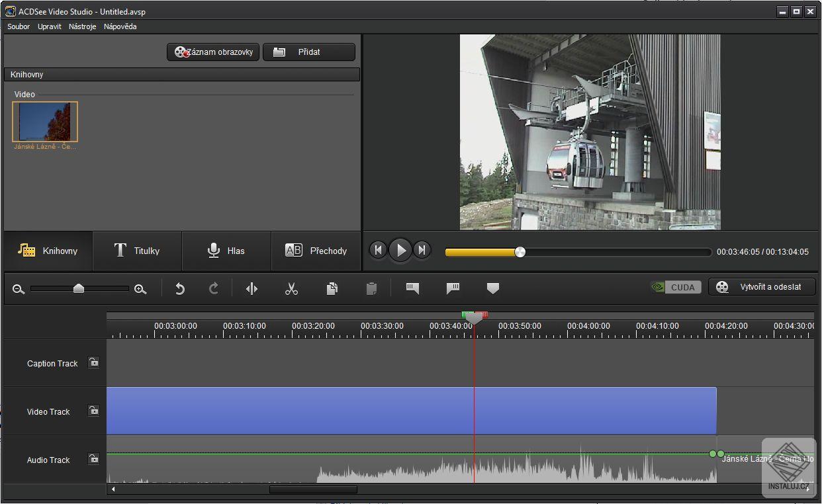Zoom out the timeline with minus magnifier
The width and height of the screenshot is (822, 504).
[x=19, y=289]
